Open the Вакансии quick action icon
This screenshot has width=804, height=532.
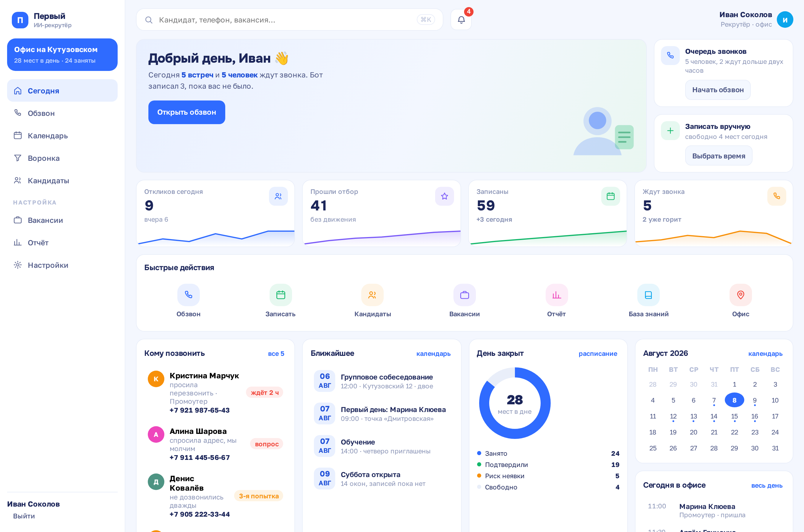[x=464, y=295]
